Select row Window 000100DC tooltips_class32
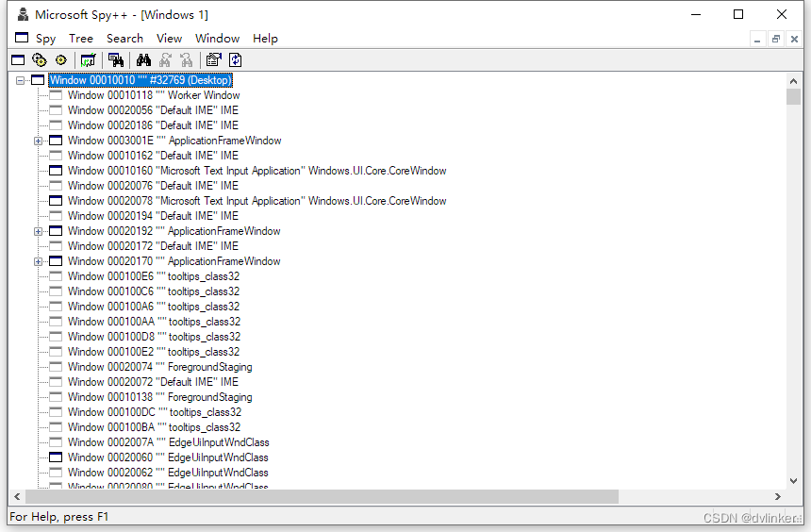Viewport: 811px width, 532px height. (x=155, y=412)
